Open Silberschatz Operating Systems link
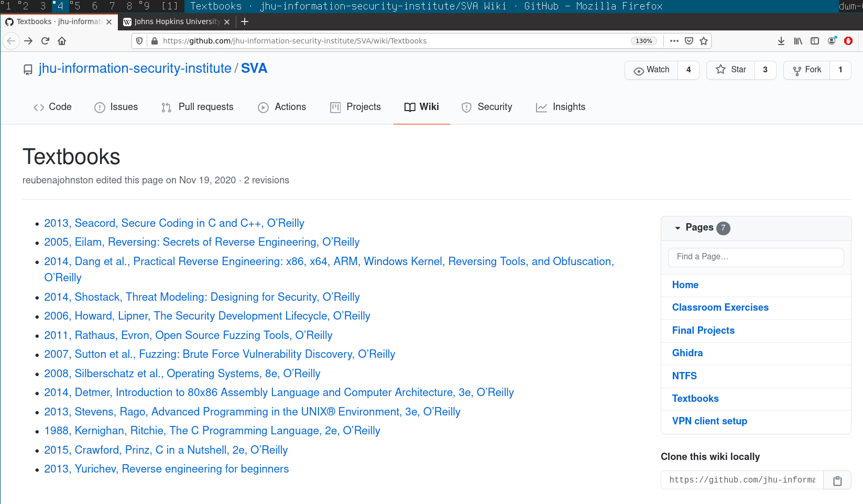 pos(182,374)
